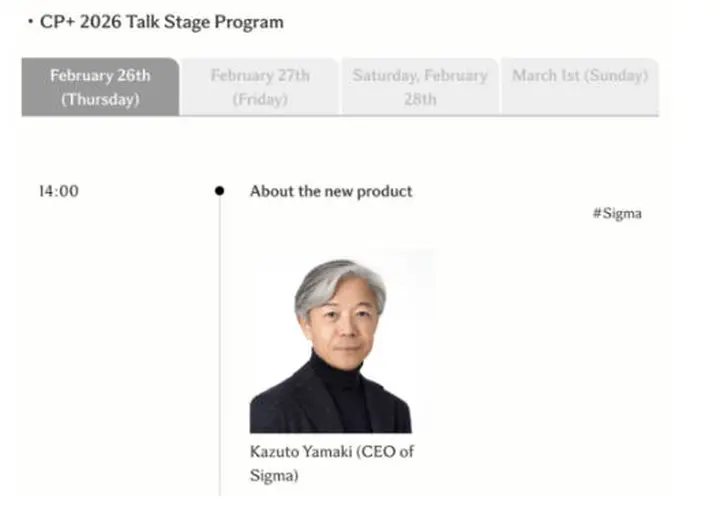
Task: Open the 'About the new product' session title
Action: coord(331,191)
